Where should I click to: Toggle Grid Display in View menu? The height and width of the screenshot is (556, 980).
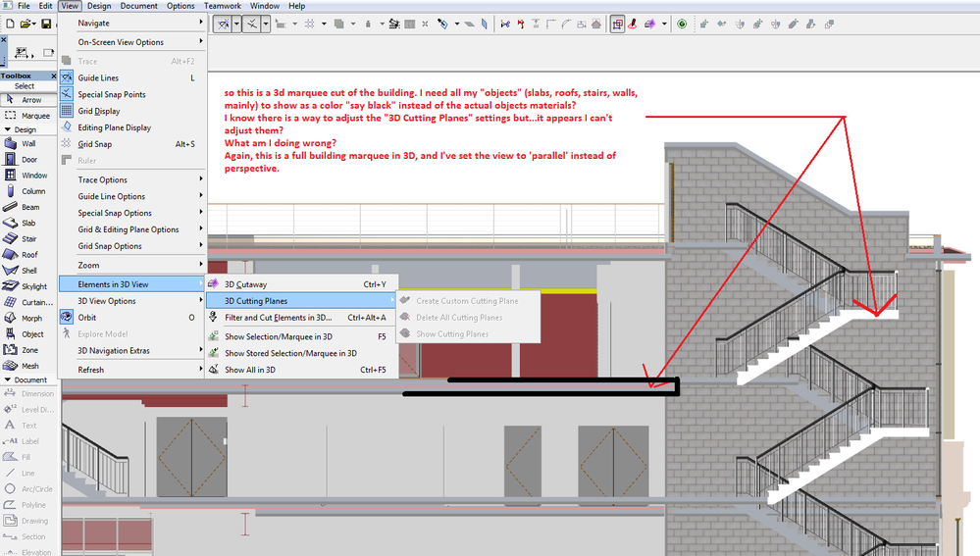[x=132, y=111]
